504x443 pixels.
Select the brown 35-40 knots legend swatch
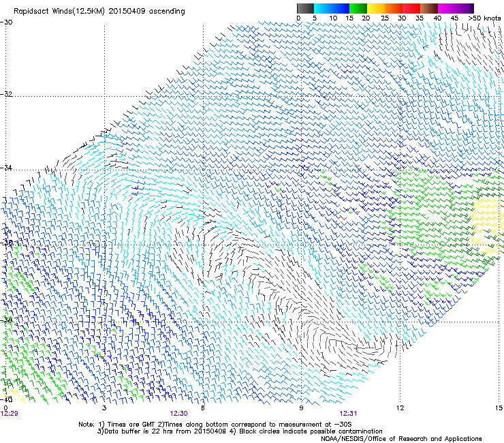coord(429,8)
